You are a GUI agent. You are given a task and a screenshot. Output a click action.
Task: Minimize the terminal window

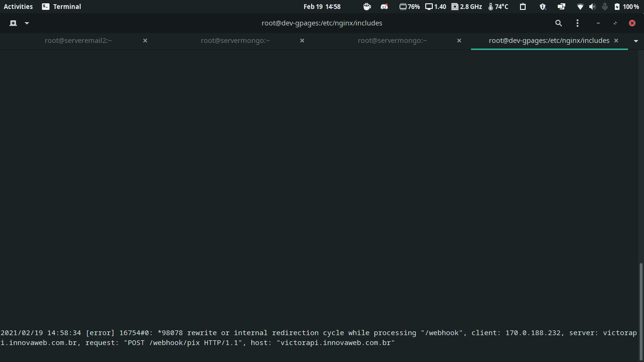(598, 23)
